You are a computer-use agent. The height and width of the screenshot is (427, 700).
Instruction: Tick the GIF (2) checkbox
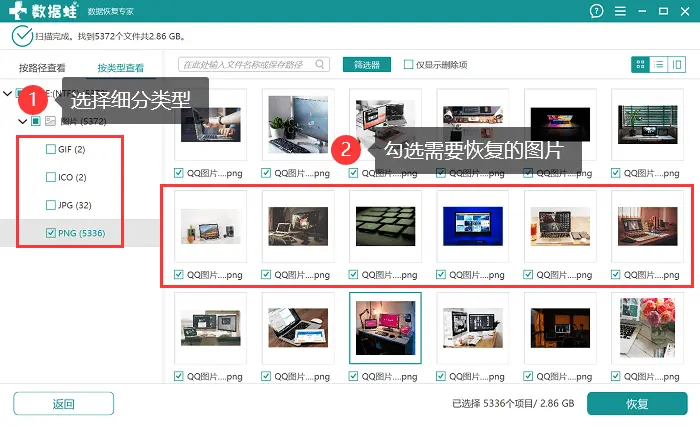51,149
